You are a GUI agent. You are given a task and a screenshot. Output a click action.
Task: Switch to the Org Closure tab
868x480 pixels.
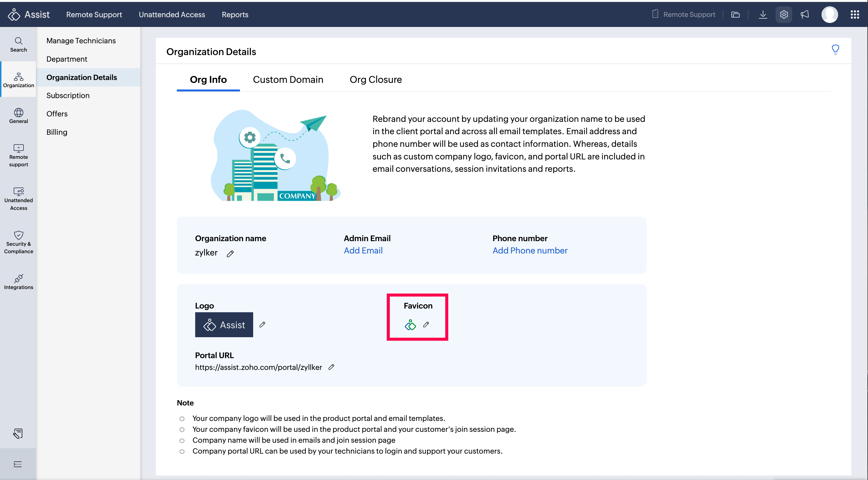pos(375,80)
